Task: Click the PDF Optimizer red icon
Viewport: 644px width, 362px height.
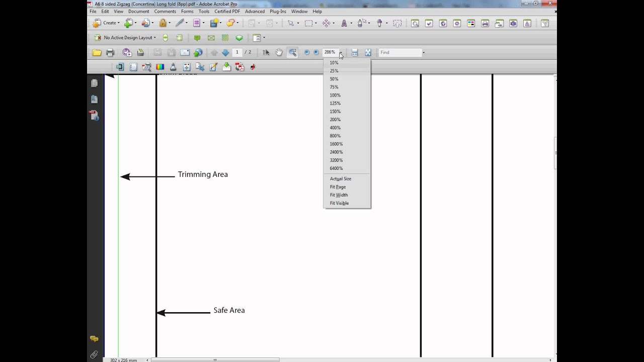Action: [240, 67]
